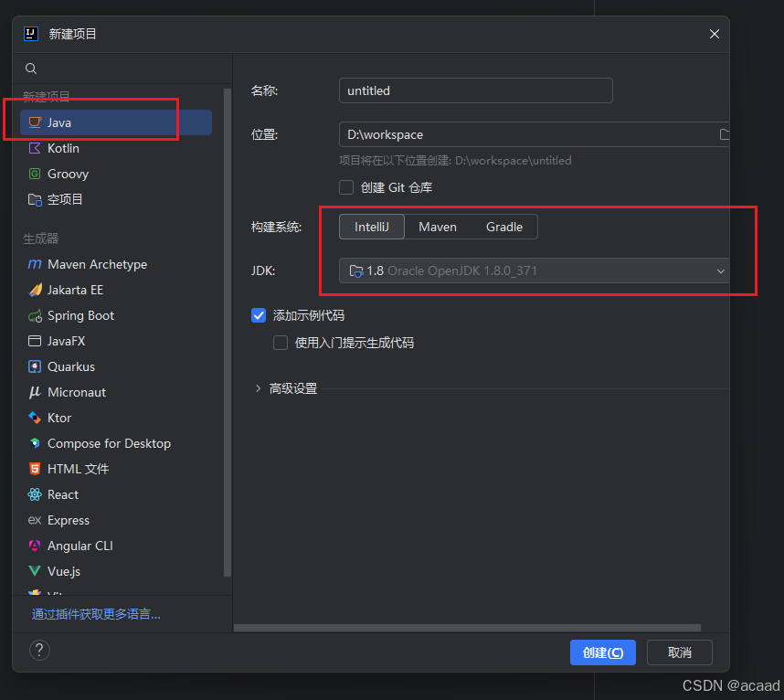784x700 pixels.
Task: Click the Spring Boot icon
Action: (x=35, y=315)
